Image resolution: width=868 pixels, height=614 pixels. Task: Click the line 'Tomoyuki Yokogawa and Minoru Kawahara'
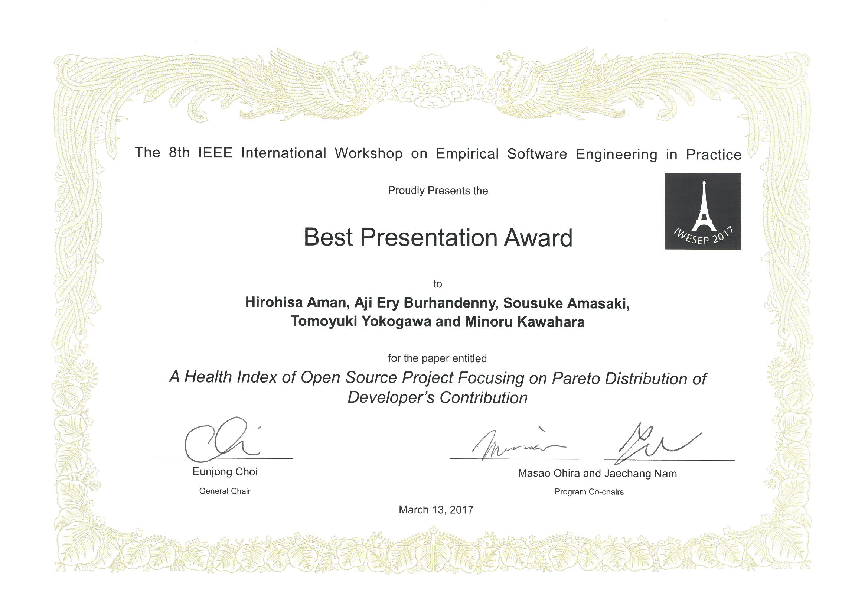coord(437,322)
